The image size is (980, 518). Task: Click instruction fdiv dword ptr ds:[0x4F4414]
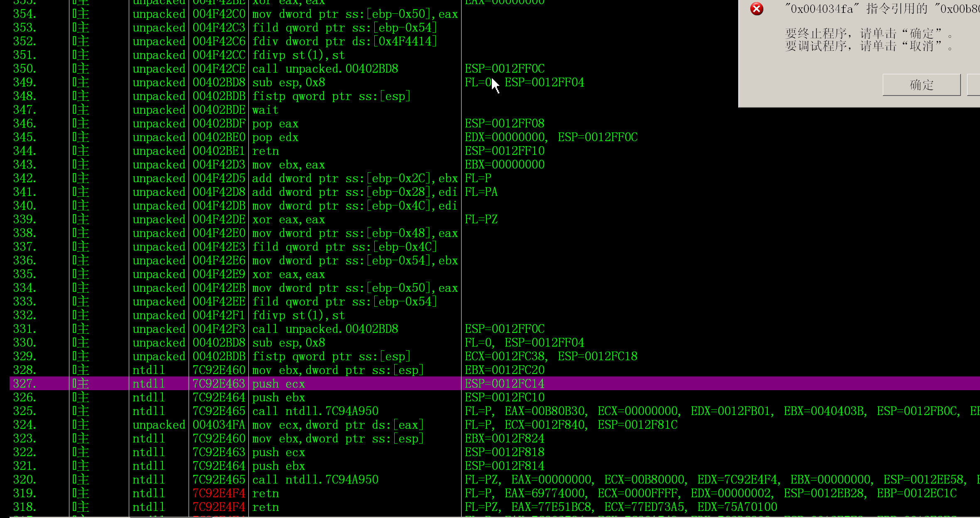pyautogui.click(x=345, y=42)
